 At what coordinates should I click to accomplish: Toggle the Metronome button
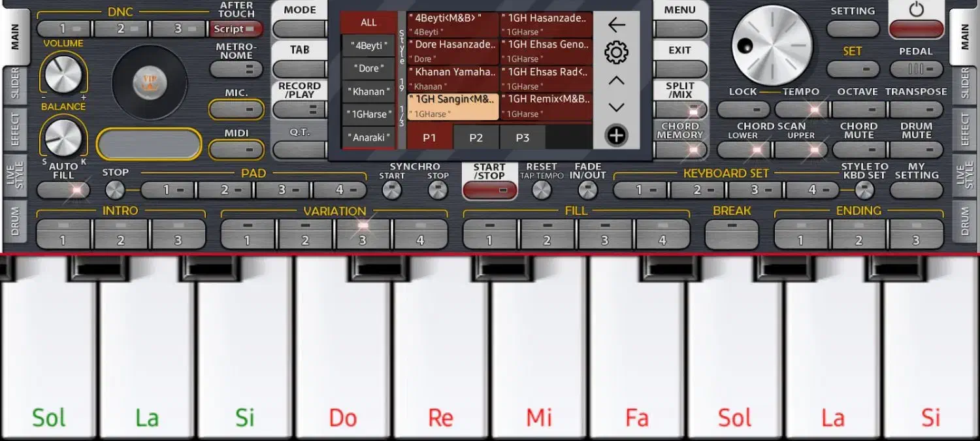pos(236,69)
